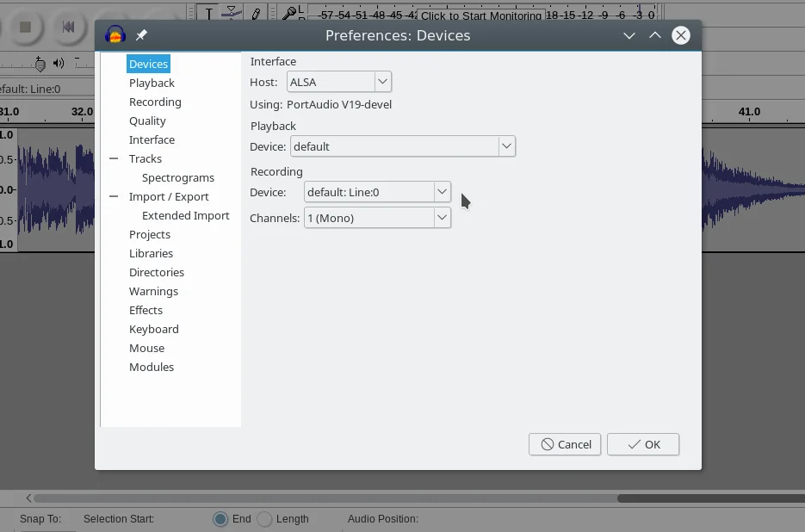Open Directories preferences category
Viewport: 805px width, 532px height.
point(157,273)
